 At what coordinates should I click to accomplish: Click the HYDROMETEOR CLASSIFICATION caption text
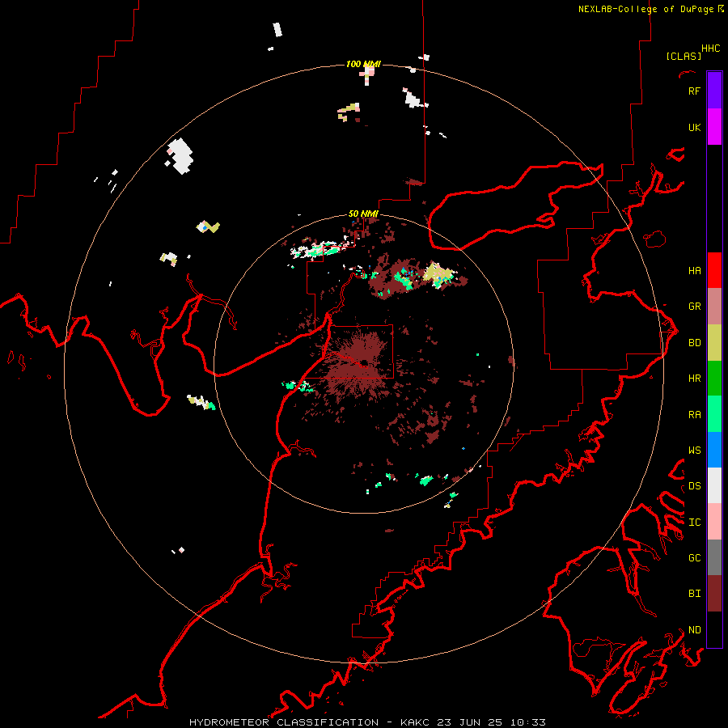284,722
